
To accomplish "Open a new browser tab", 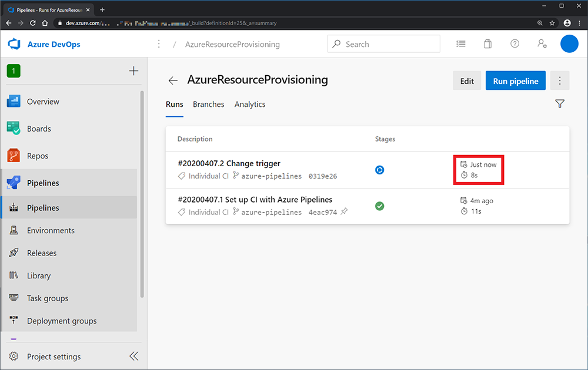I will pyautogui.click(x=102, y=10).
